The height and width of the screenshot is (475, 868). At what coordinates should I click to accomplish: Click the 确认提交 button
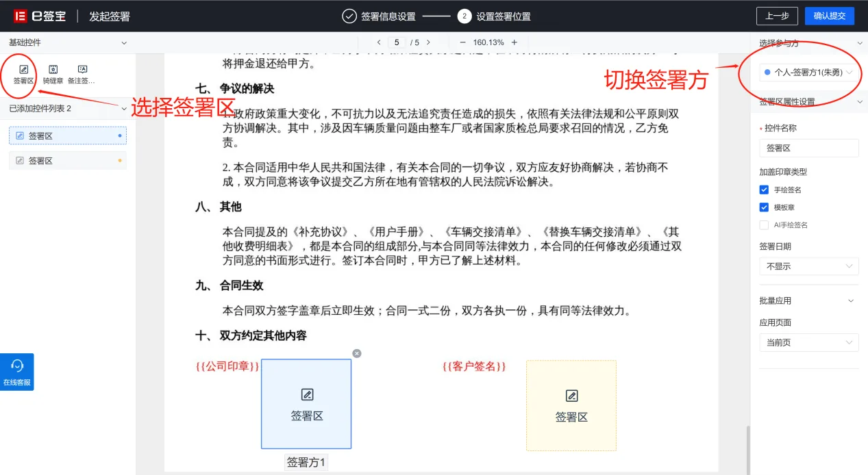(829, 16)
